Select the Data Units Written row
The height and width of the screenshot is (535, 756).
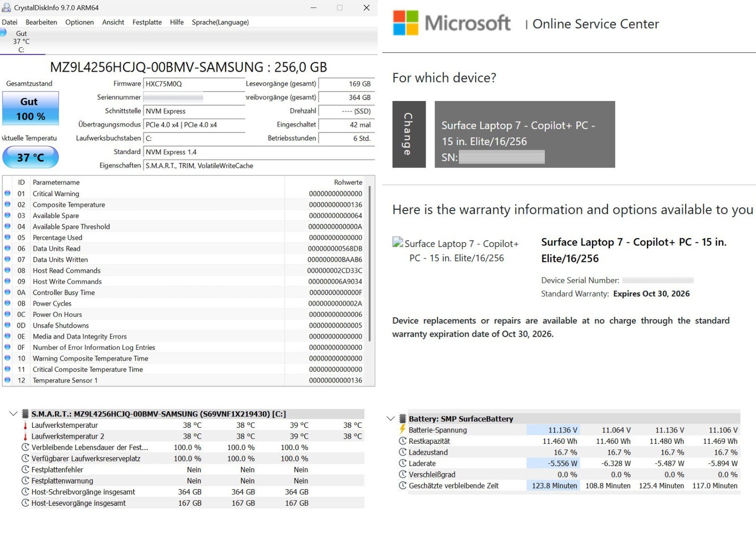pyautogui.click(x=184, y=259)
